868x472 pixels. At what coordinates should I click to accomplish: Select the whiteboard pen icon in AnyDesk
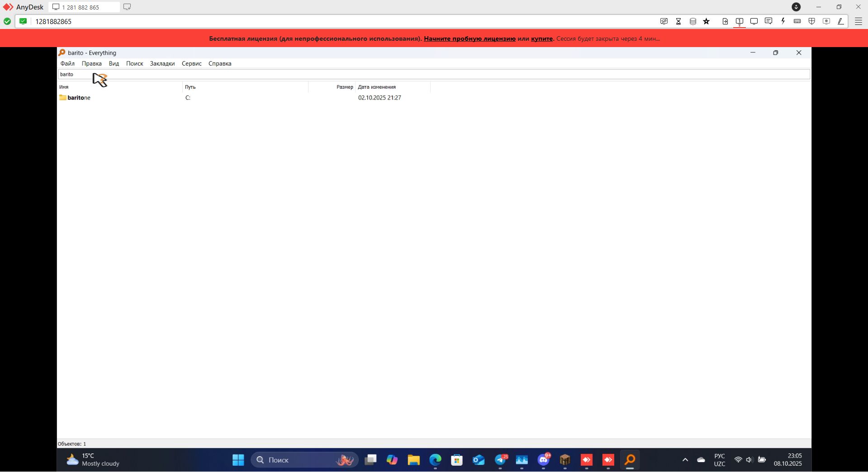click(x=841, y=21)
